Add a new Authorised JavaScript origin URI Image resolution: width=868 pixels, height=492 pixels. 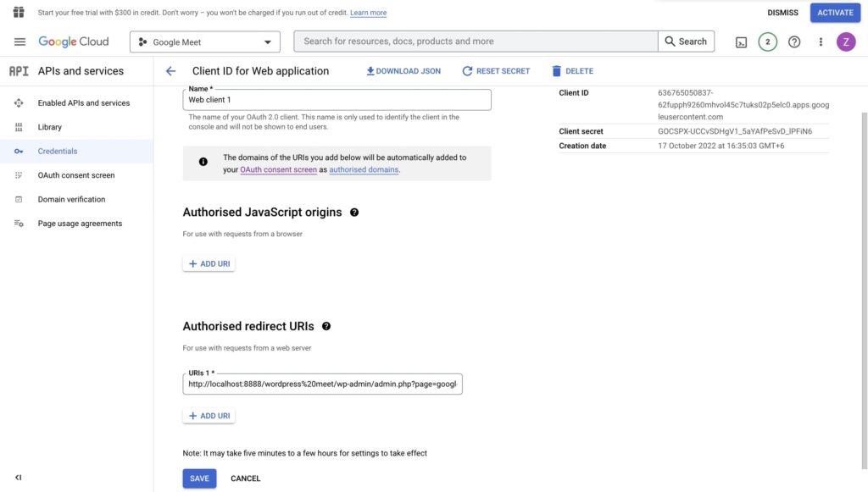(x=209, y=263)
